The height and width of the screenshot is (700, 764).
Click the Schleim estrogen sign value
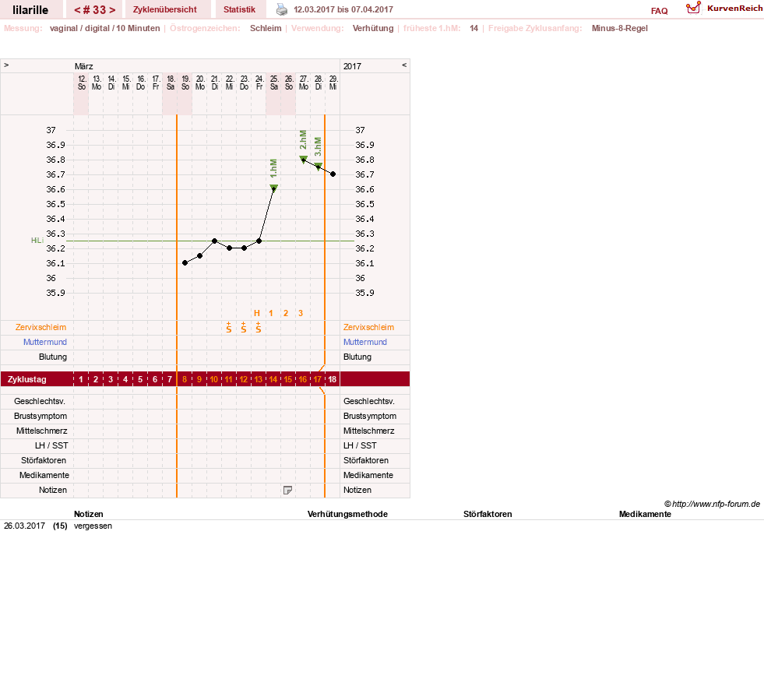click(266, 28)
